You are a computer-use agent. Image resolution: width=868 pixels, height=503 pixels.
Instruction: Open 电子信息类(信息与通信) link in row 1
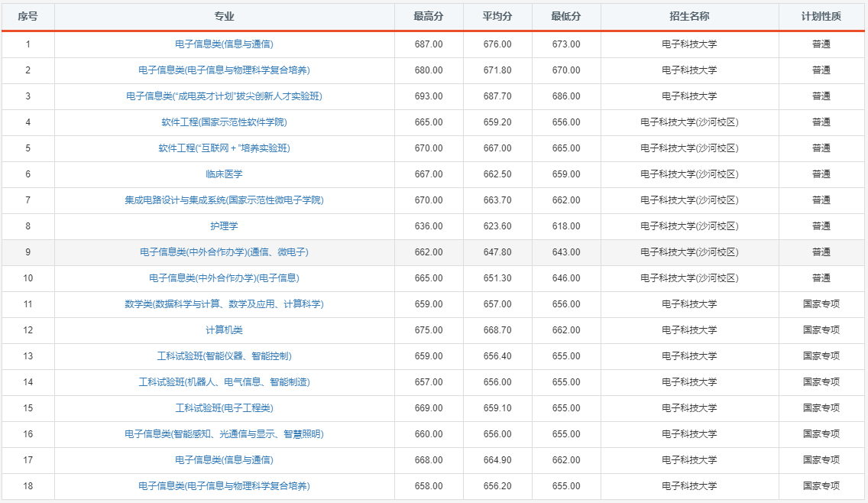point(224,44)
